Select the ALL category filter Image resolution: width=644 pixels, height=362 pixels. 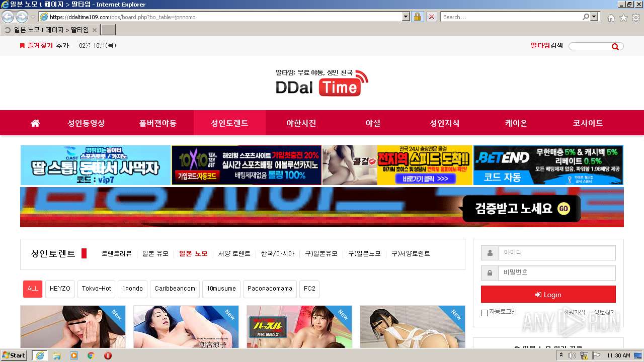tap(33, 289)
